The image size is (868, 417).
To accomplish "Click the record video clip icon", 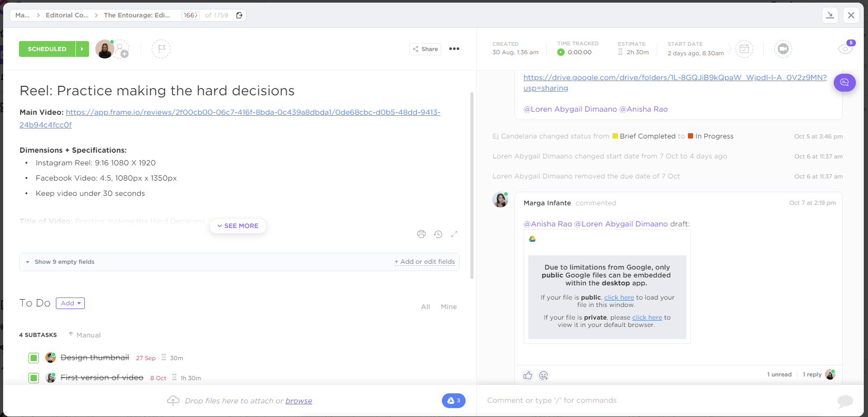I will [x=783, y=49].
